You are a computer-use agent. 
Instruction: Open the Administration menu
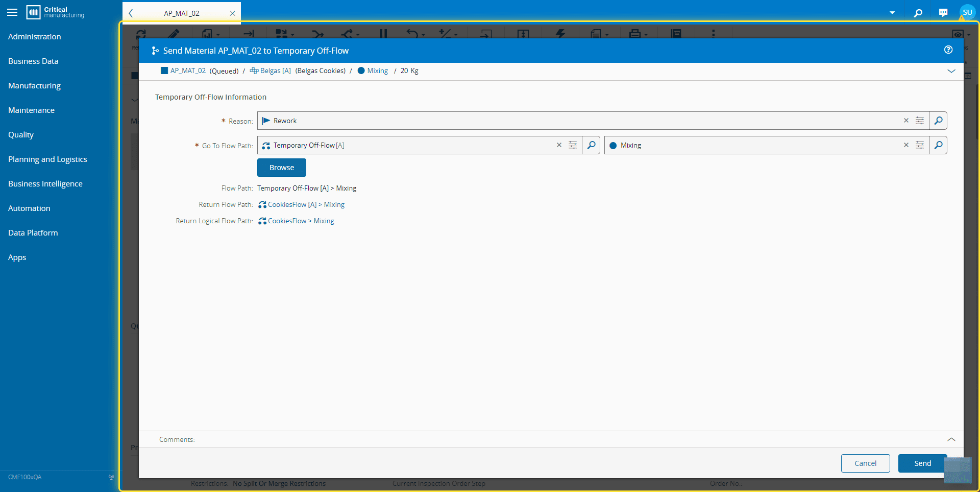(34, 37)
